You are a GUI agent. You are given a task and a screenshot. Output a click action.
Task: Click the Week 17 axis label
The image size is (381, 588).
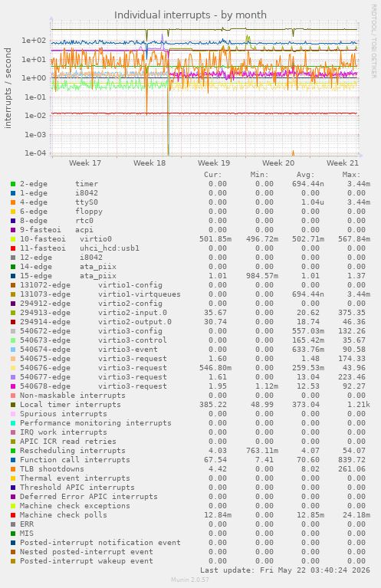pos(85,163)
